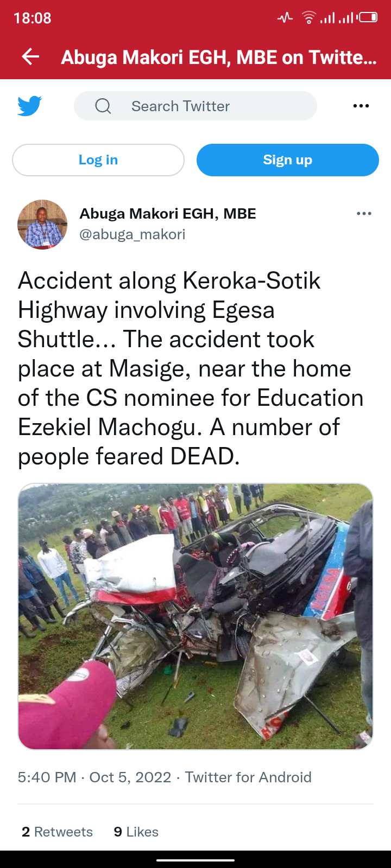Tap the back arrow in the header
The height and width of the screenshot is (868, 391).
(30, 56)
